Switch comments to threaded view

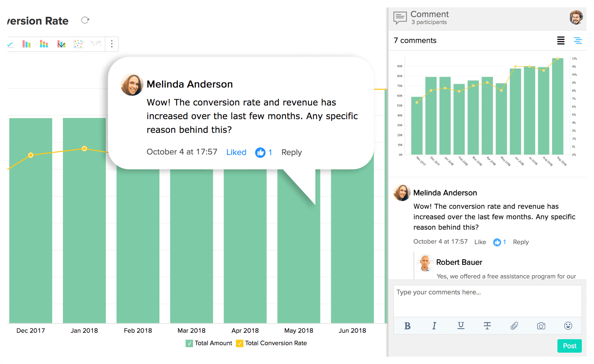pyautogui.click(x=577, y=41)
